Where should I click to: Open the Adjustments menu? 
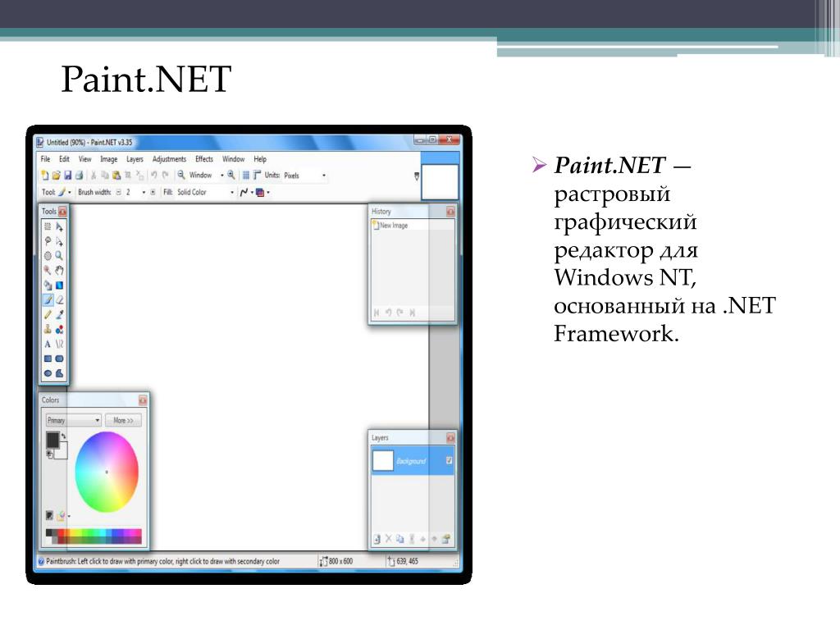(x=169, y=159)
